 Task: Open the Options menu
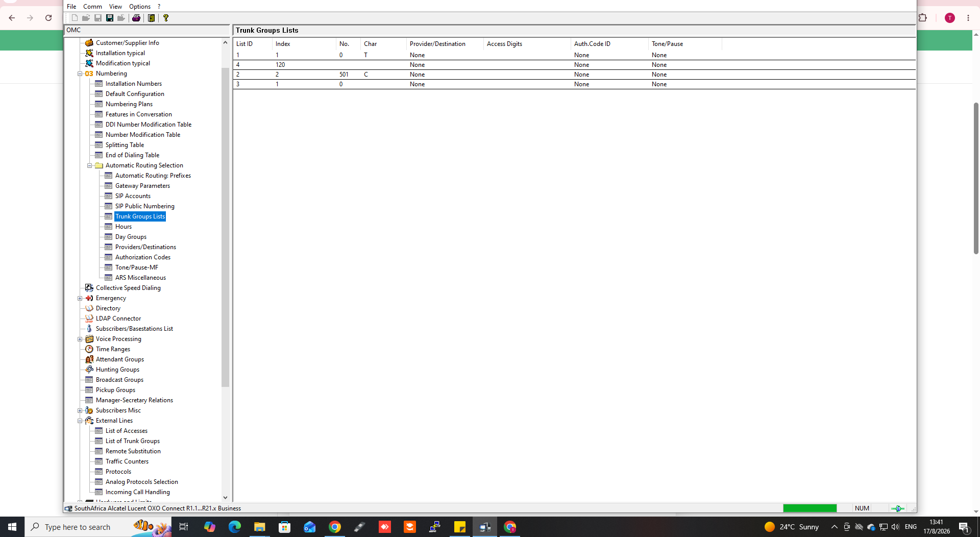[x=140, y=7]
